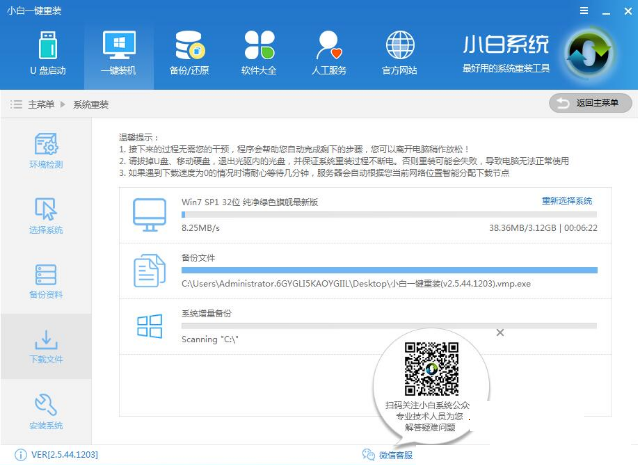Visit 官方网站 via the globe icon

click(400, 53)
